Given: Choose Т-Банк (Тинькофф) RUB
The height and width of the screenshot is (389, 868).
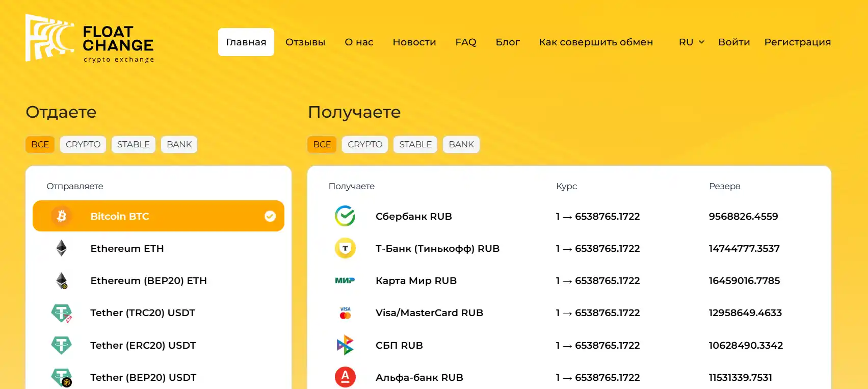Looking at the screenshot, I should [569, 248].
